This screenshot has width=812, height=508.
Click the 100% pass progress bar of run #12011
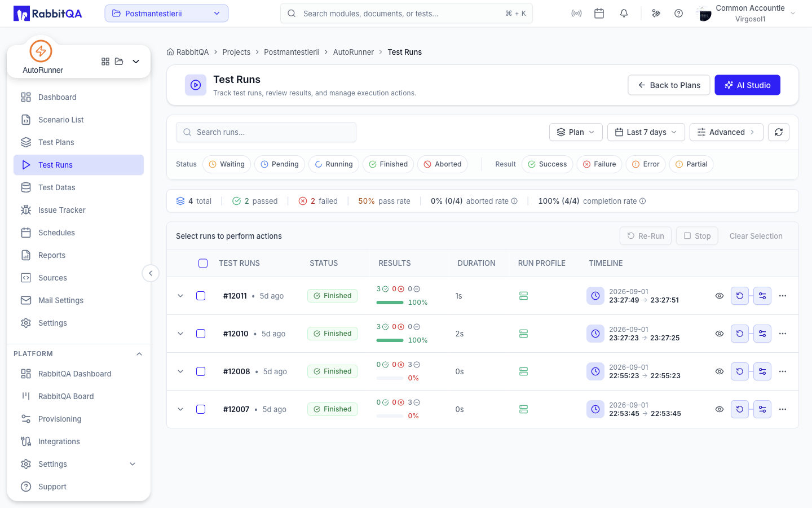click(x=390, y=303)
